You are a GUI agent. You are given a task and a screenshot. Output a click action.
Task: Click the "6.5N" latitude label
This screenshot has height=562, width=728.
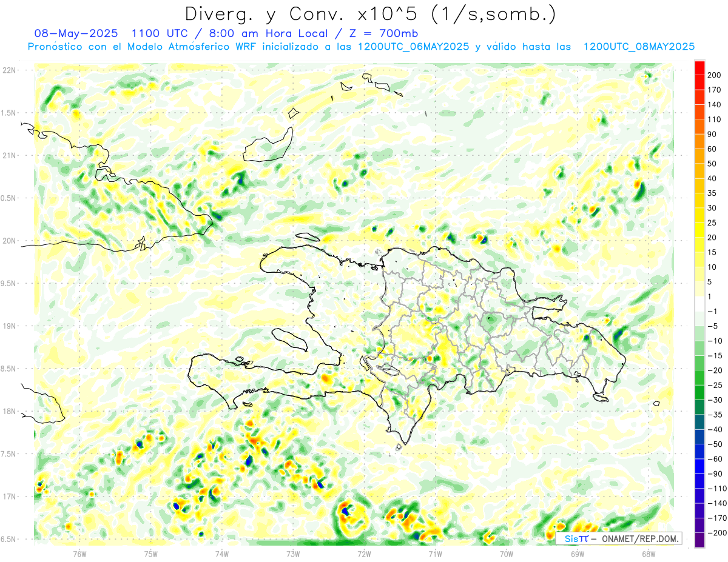pos(8,539)
